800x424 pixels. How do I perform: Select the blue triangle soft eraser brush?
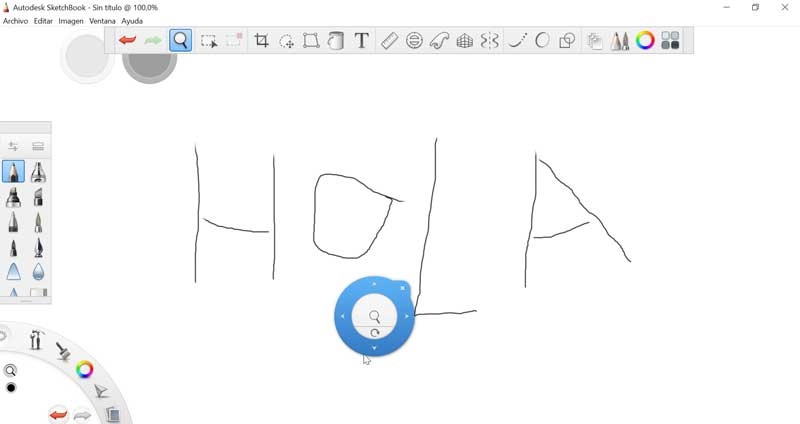[x=13, y=271]
